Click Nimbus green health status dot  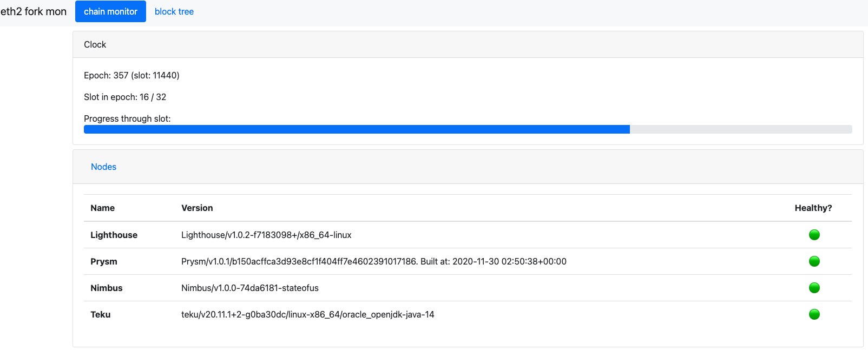(814, 288)
